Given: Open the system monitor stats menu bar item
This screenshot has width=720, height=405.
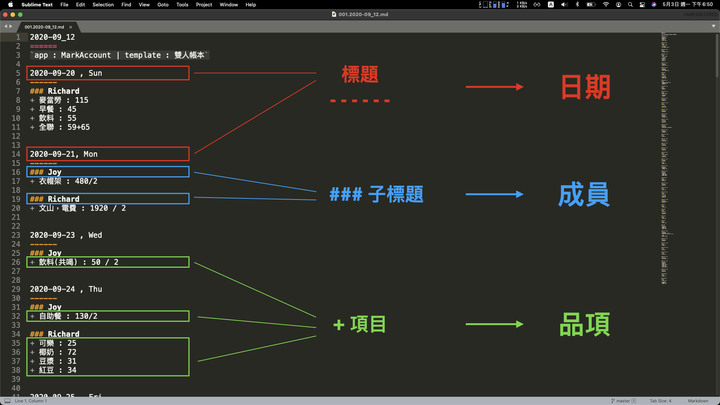Looking at the screenshot, I should pyautogui.click(x=494, y=5).
